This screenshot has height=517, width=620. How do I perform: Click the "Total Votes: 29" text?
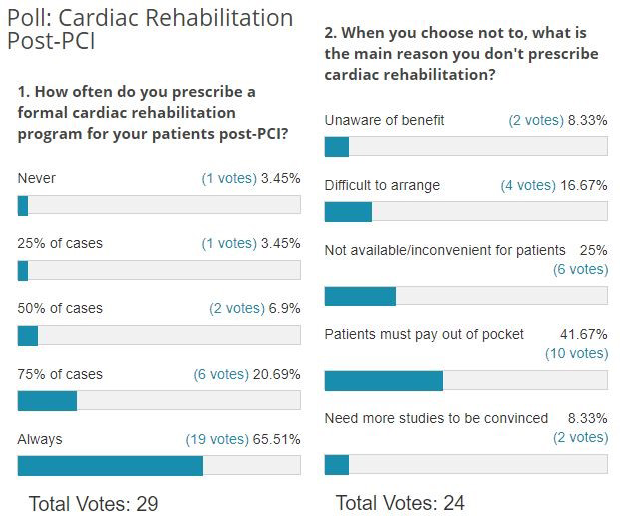point(94,503)
